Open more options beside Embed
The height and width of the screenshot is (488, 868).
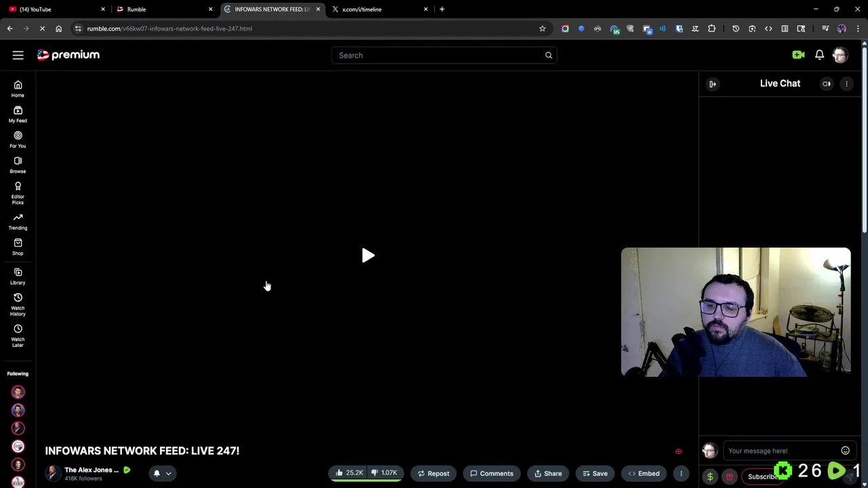pos(681,473)
